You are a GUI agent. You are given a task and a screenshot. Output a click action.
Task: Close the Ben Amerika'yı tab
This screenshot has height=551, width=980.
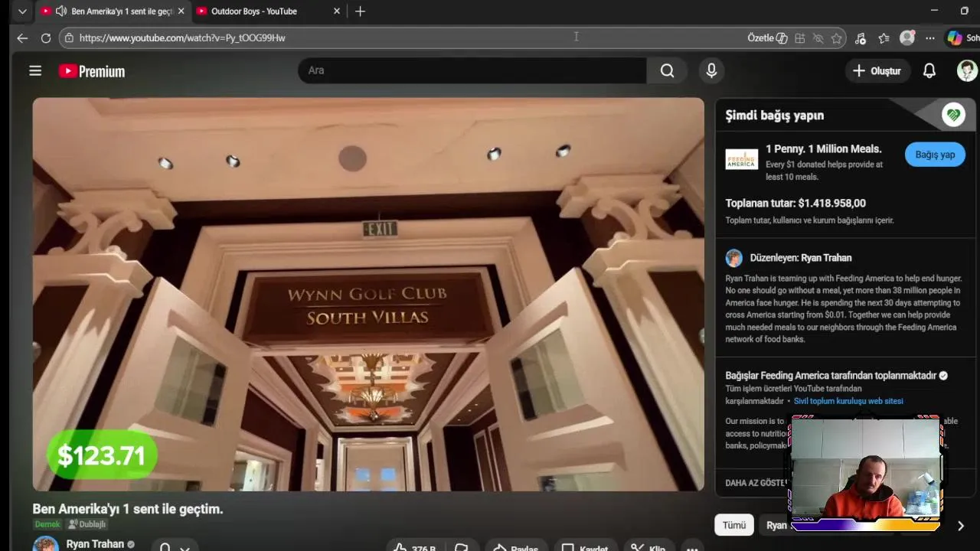(181, 11)
